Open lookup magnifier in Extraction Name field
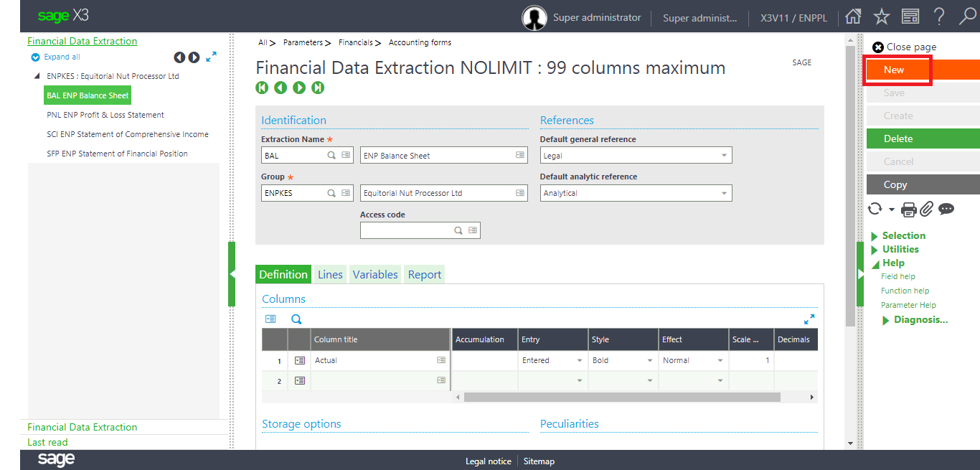Viewport: 980px width, 470px height. click(x=330, y=154)
